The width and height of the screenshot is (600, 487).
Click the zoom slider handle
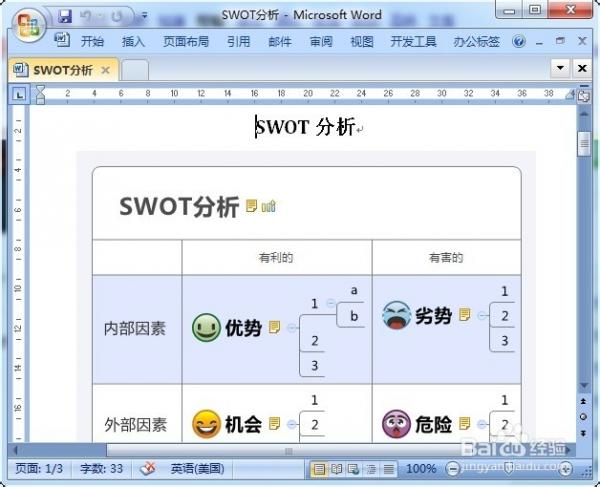click(x=509, y=468)
